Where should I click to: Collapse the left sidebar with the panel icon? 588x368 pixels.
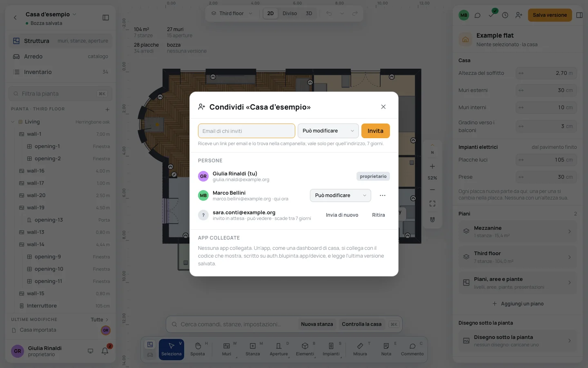[106, 18]
